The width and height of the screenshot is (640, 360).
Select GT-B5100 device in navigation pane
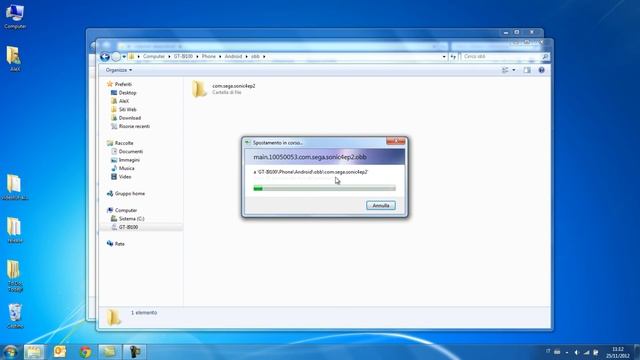(128, 227)
